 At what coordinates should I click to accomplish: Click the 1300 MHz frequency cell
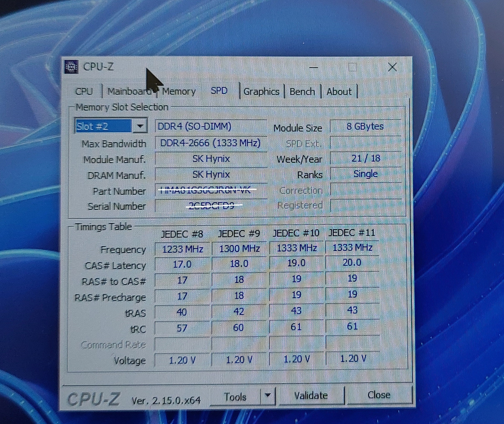point(239,249)
